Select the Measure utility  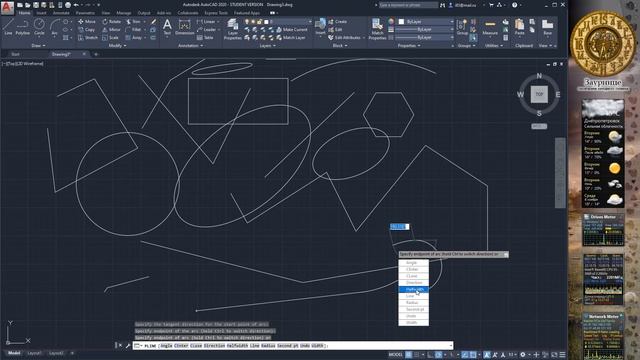click(490, 27)
